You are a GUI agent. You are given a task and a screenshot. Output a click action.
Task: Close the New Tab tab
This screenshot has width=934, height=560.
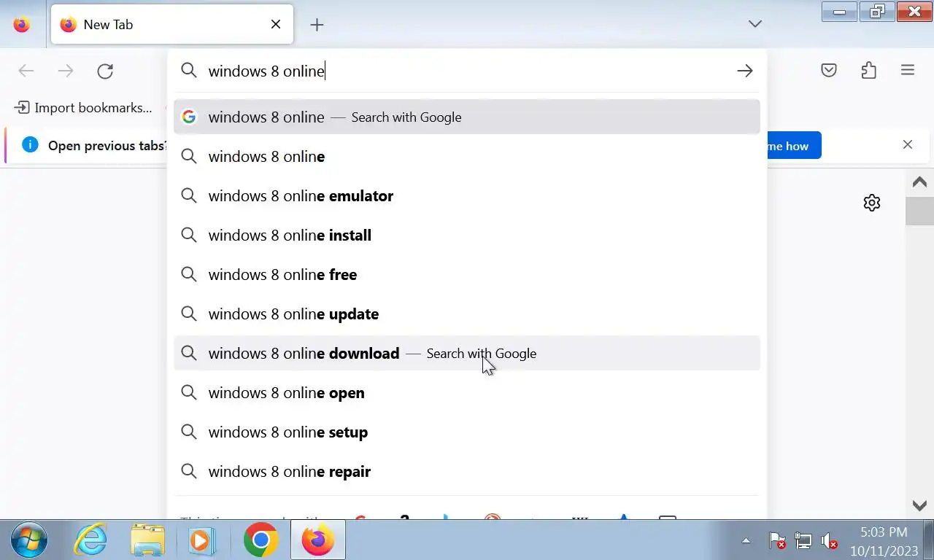click(276, 24)
